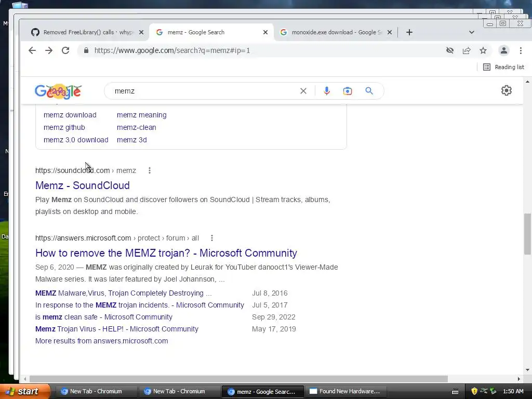The image size is (532, 399).
Task: Open is memz clean safe link
Action: tap(104, 317)
